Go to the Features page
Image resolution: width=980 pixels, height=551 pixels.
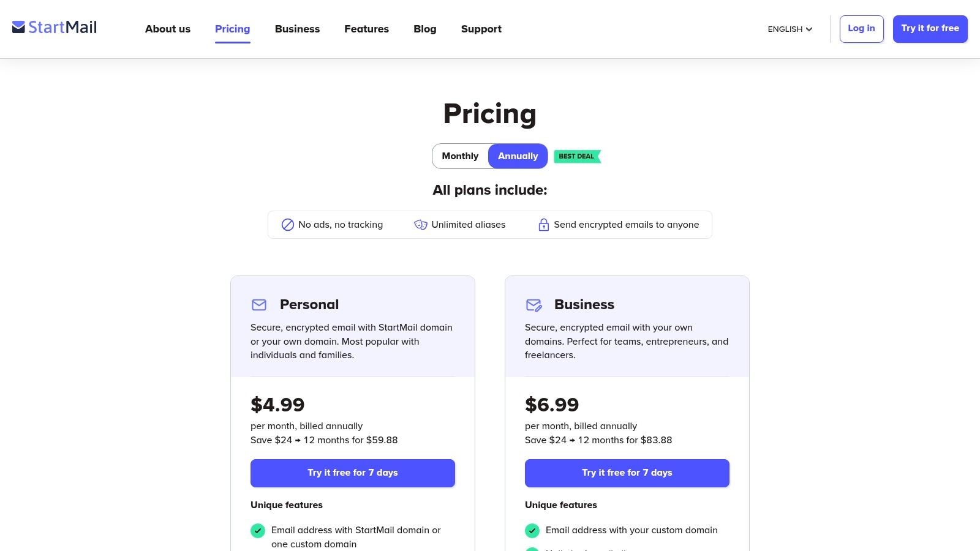[x=366, y=29]
